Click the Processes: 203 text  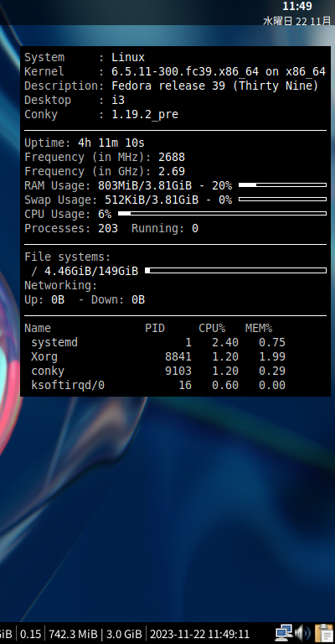pyautogui.click(x=71, y=228)
